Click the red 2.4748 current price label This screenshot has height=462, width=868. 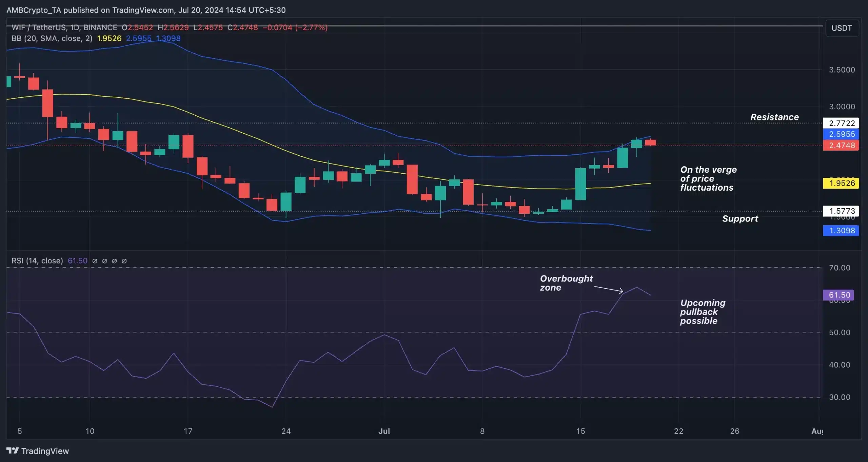841,145
